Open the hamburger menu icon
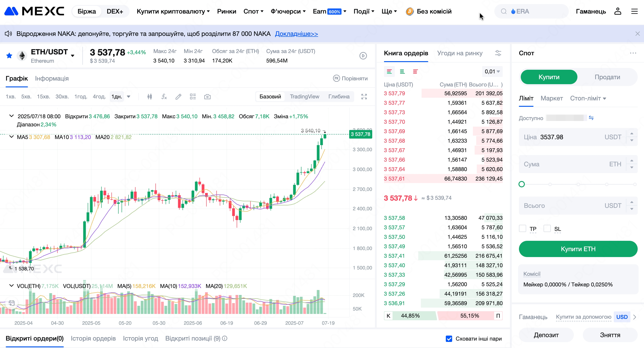This screenshot has height=348, width=644. pos(635,11)
